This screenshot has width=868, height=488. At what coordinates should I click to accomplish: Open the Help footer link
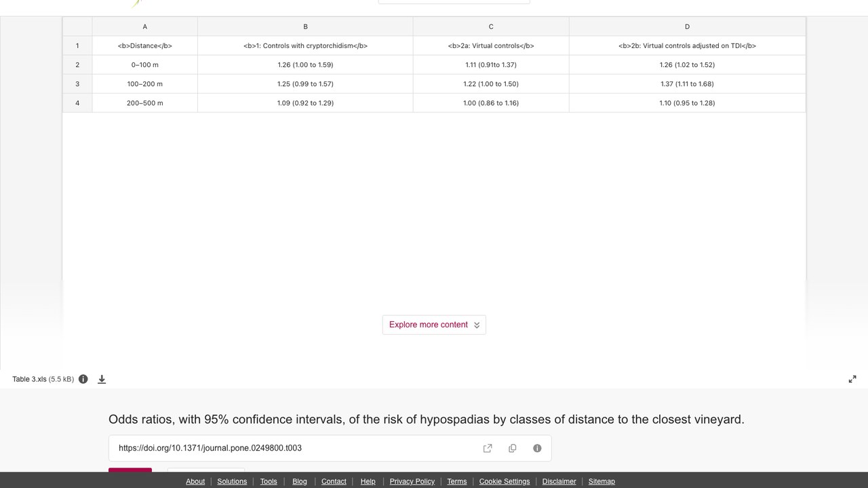pyautogui.click(x=368, y=481)
